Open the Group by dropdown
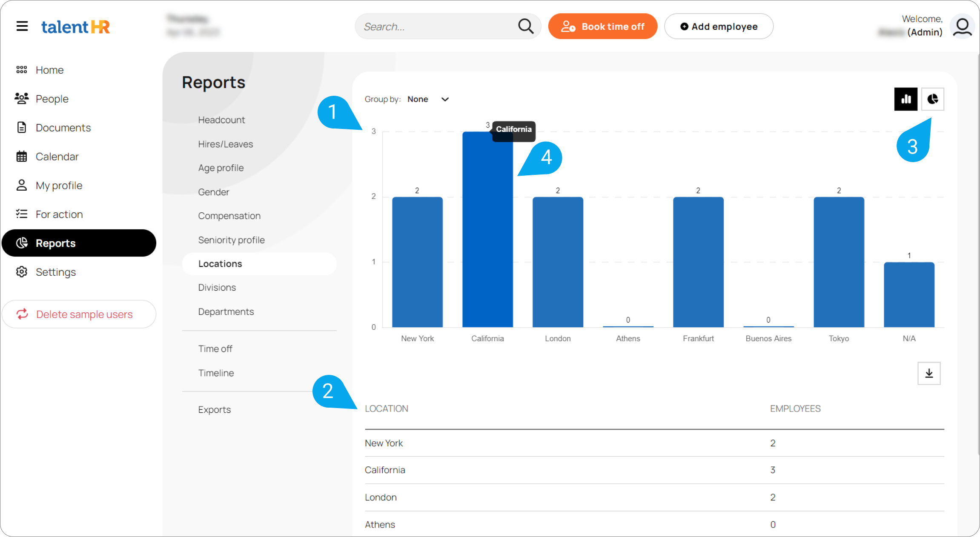This screenshot has height=537, width=980. (x=428, y=99)
